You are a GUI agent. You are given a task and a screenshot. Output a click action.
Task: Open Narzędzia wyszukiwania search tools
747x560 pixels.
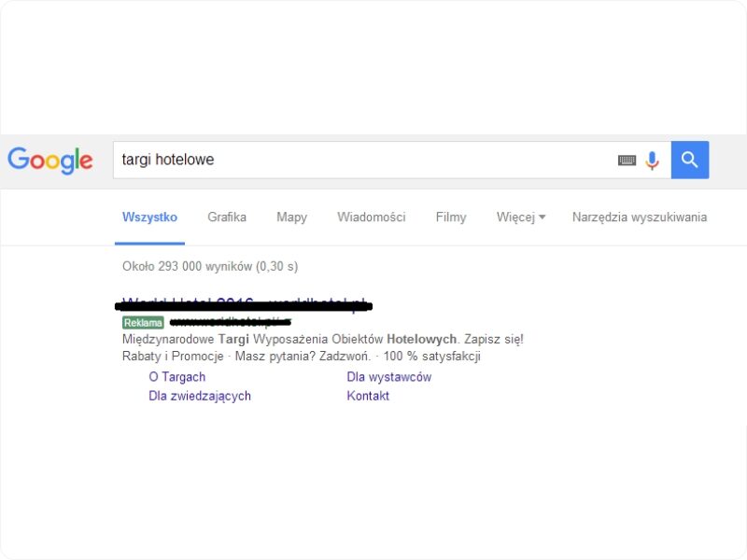tap(639, 217)
